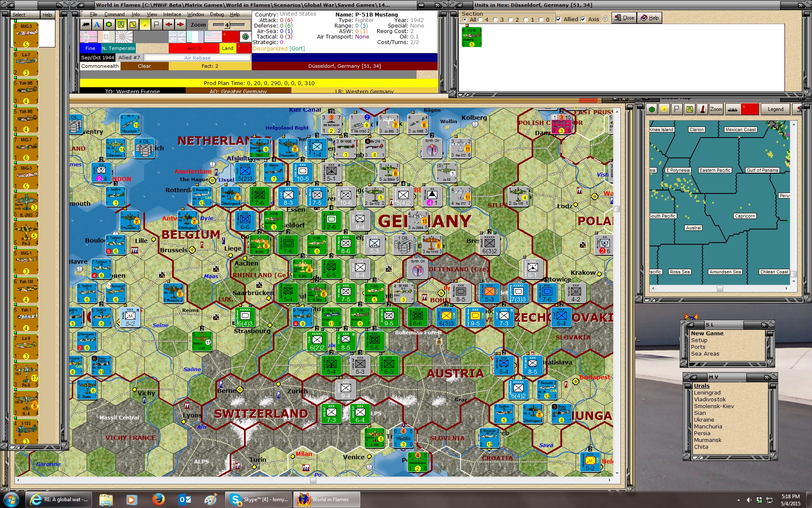Click the train/rail icon in toolbar
Screen dimensions: 812x508
click(86, 25)
